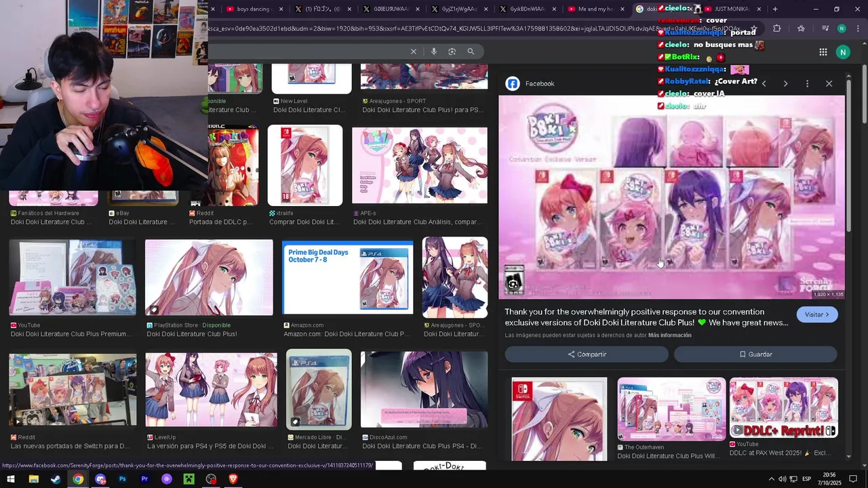Open the xtralife Switch cover result
The width and height of the screenshot is (868, 488).
coord(305,165)
